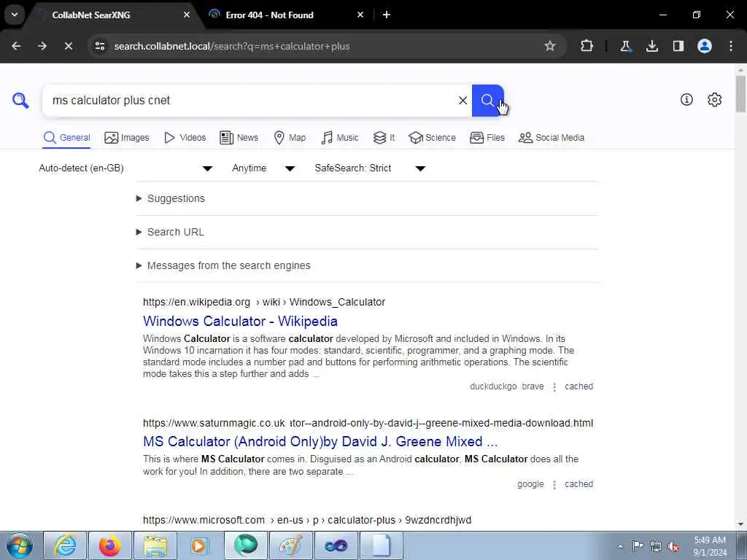Open the taskbar clock showing 5:49 AM
This screenshot has width=747, height=560.
(x=710, y=546)
